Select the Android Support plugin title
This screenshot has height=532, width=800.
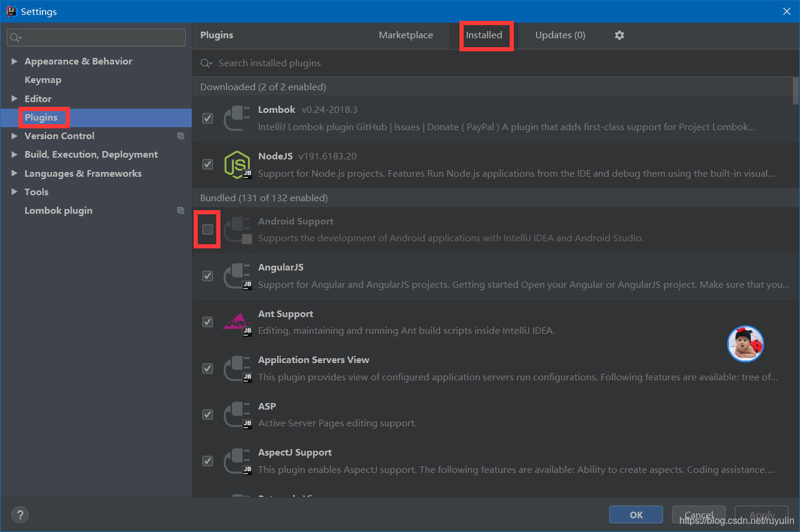(296, 222)
